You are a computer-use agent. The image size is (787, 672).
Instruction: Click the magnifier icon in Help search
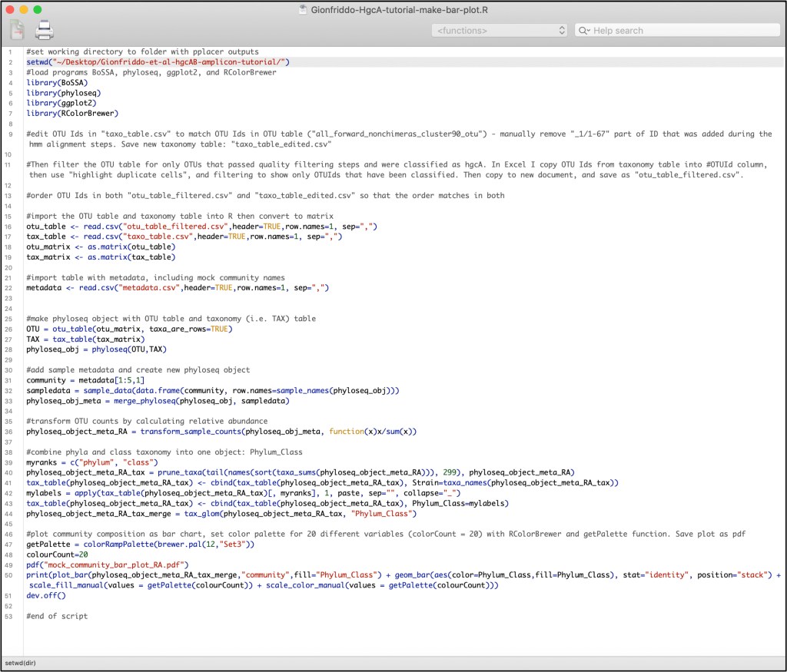pyautogui.click(x=586, y=31)
